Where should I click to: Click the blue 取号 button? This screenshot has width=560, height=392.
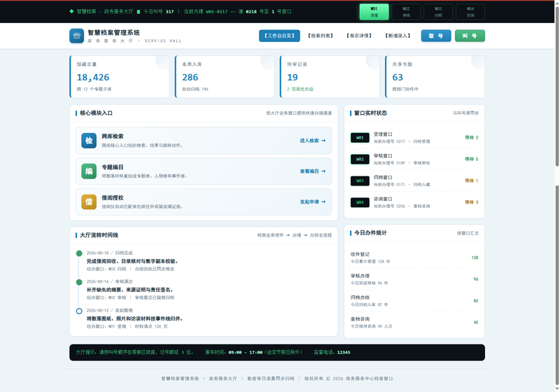[x=436, y=36]
